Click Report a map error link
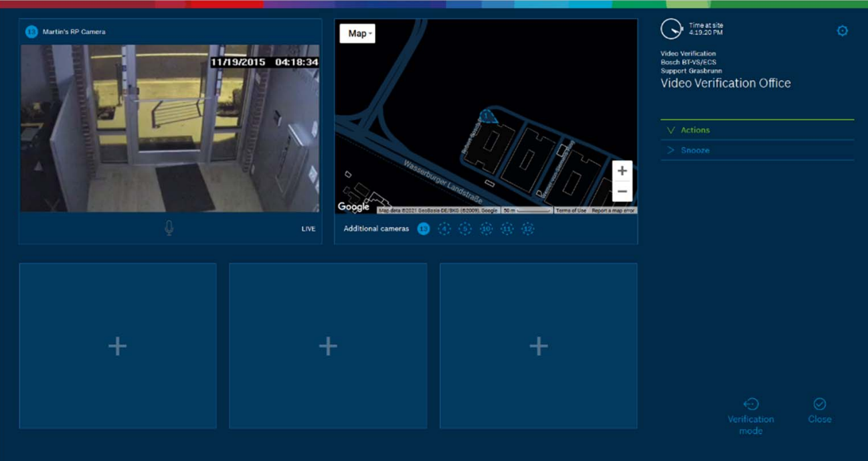Image resolution: width=868 pixels, height=461 pixels. point(612,210)
